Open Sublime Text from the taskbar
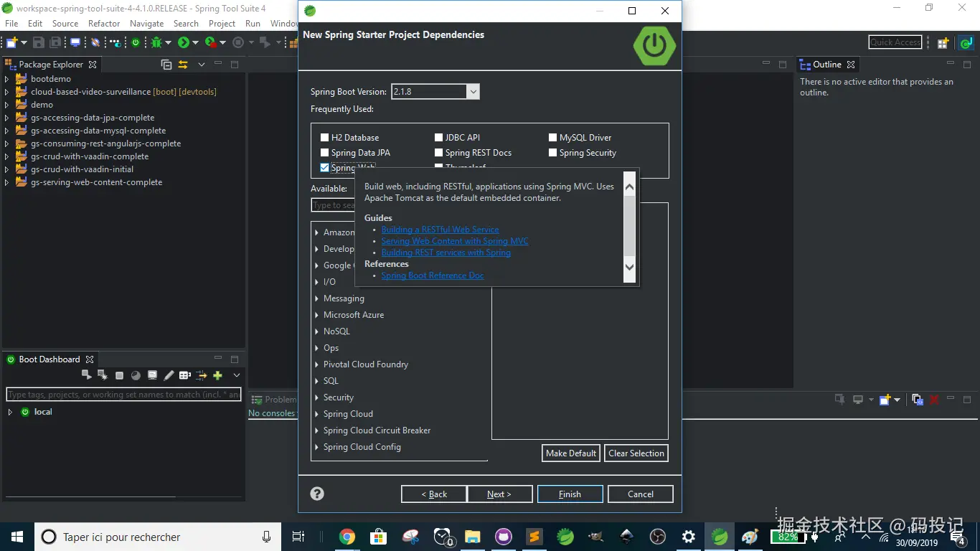The height and width of the screenshot is (551, 980). pos(534,537)
